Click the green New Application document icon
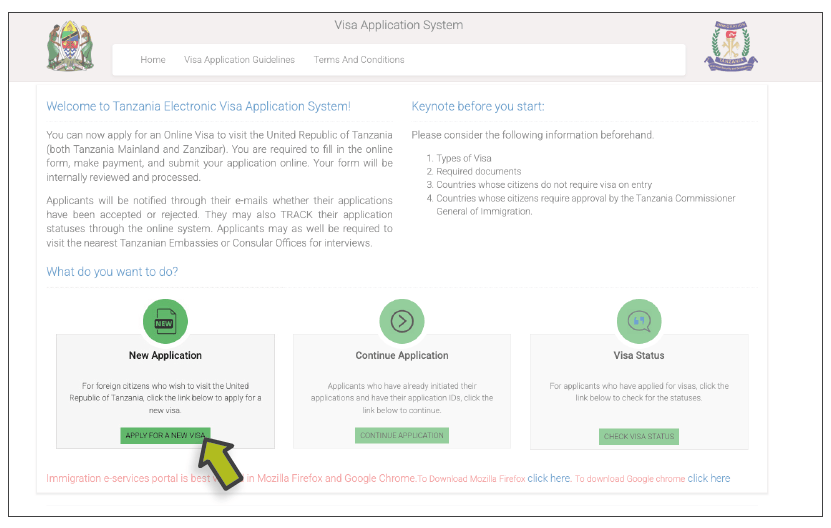 click(165, 321)
